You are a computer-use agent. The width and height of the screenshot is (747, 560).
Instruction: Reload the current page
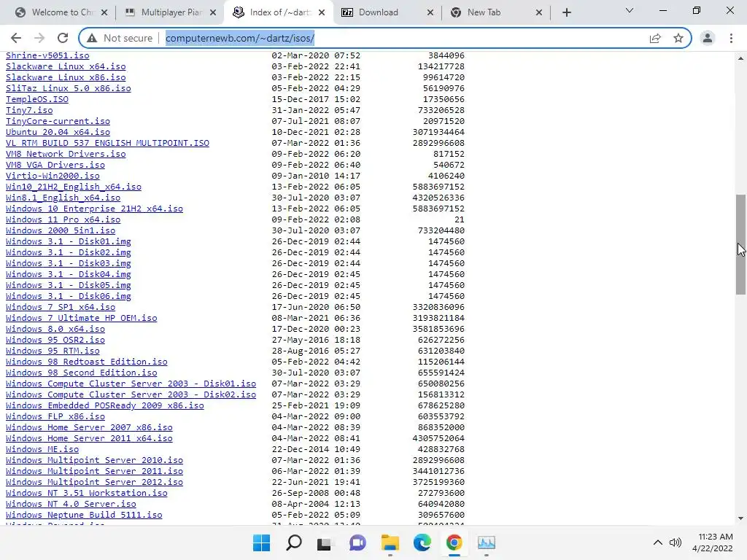(63, 38)
